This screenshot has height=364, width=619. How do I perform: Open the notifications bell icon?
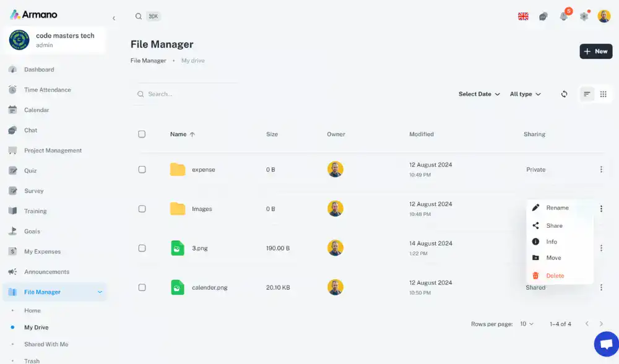click(564, 17)
